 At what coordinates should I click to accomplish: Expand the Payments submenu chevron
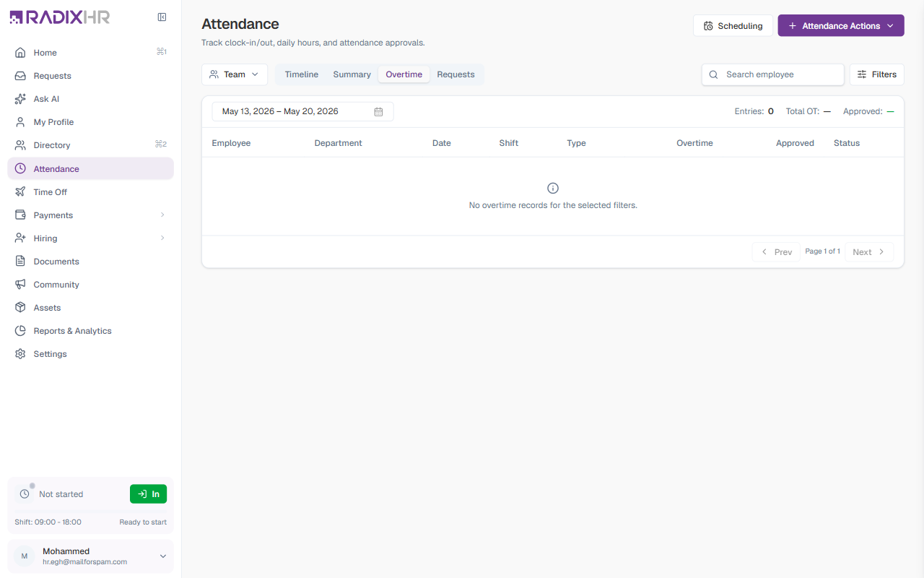click(x=162, y=215)
